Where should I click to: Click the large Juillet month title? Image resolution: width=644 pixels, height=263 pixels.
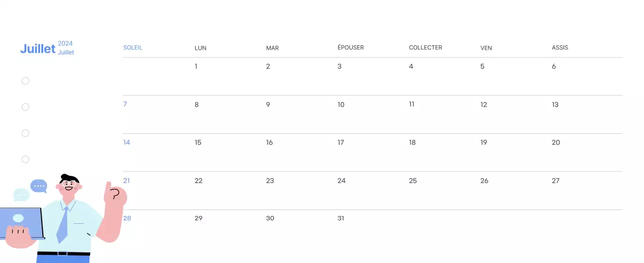pos(38,49)
